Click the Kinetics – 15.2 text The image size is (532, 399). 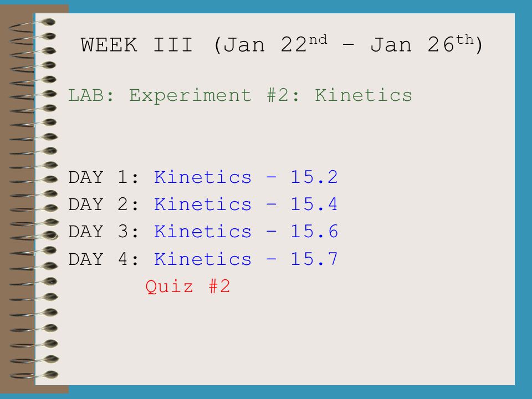pyautogui.click(x=246, y=177)
